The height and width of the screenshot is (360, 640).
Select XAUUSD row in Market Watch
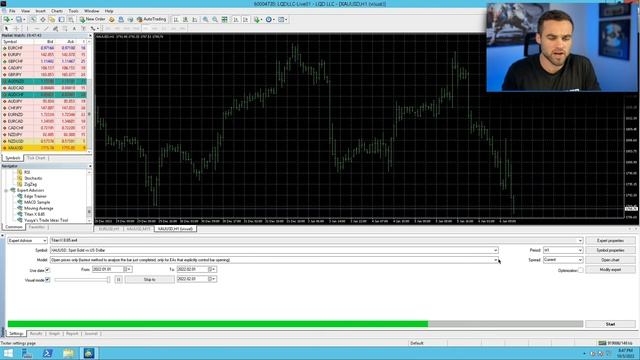(x=44, y=148)
